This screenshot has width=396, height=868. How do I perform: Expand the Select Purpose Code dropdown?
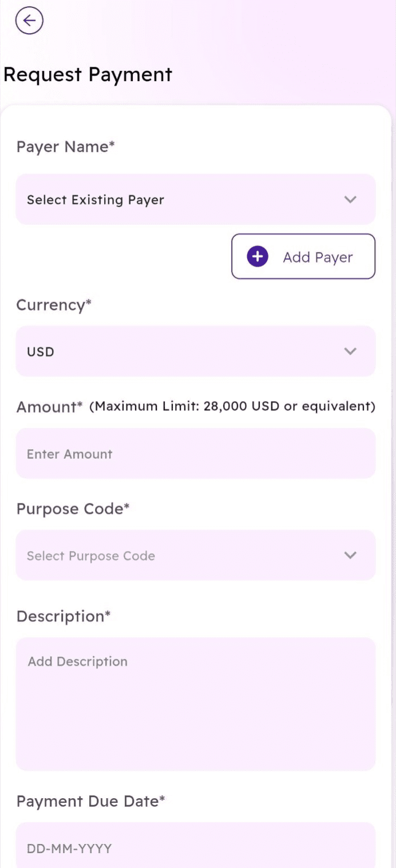[x=195, y=555]
